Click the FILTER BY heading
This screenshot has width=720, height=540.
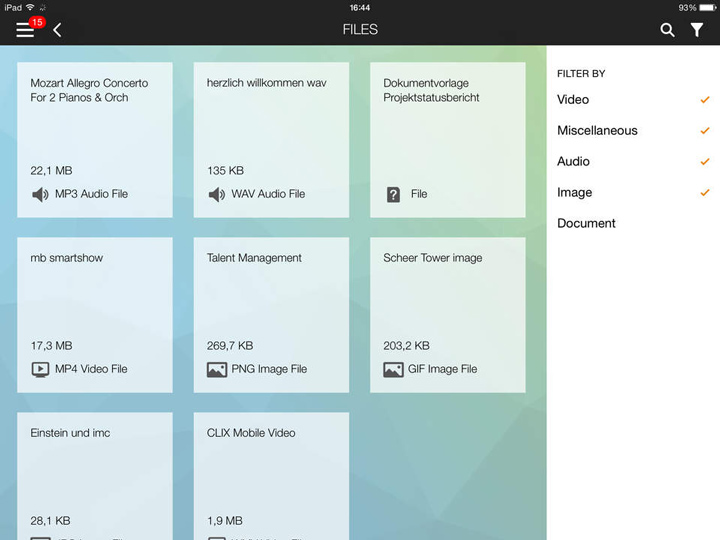[x=581, y=73]
